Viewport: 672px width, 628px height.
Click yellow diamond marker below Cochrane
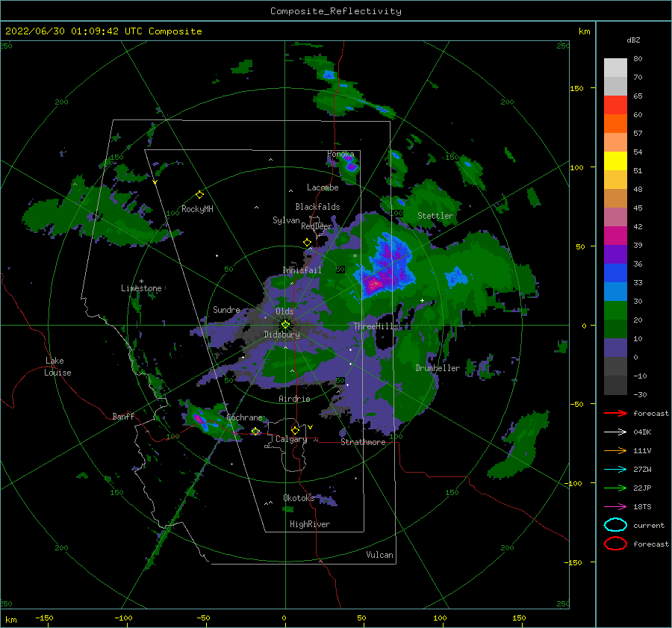(255, 432)
